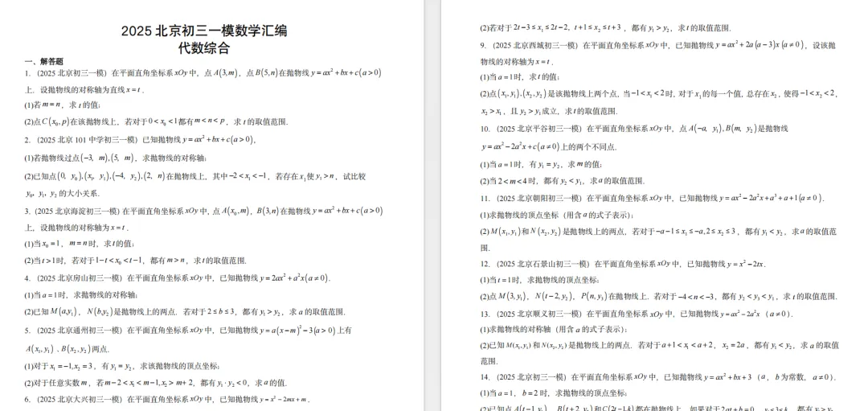Click the line starting "(2)当t>1时"
This screenshot has height=411, width=868.
(x=135, y=261)
